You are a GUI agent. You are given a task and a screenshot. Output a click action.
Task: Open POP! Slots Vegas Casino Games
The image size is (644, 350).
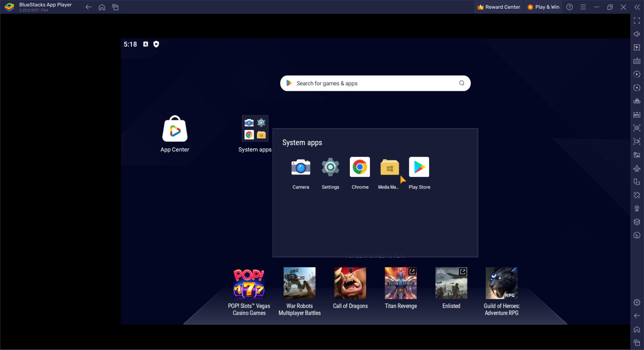[249, 283]
